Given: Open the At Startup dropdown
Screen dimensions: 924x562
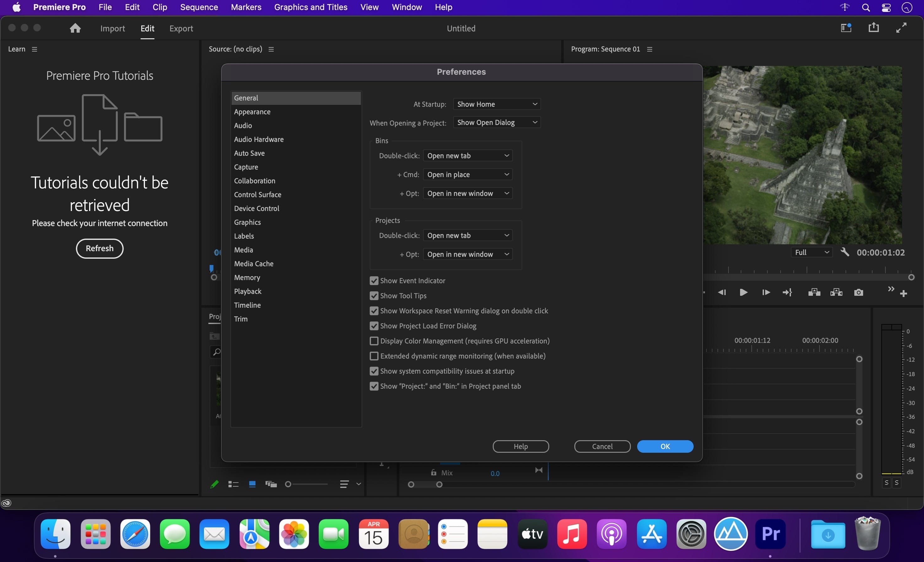Looking at the screenshot, I should [497, 104].
